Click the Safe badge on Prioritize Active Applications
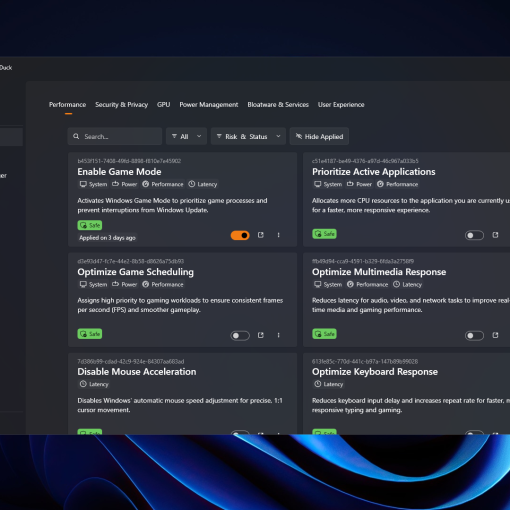The width and height of the screenshot is (510, 510). (324, 234)
